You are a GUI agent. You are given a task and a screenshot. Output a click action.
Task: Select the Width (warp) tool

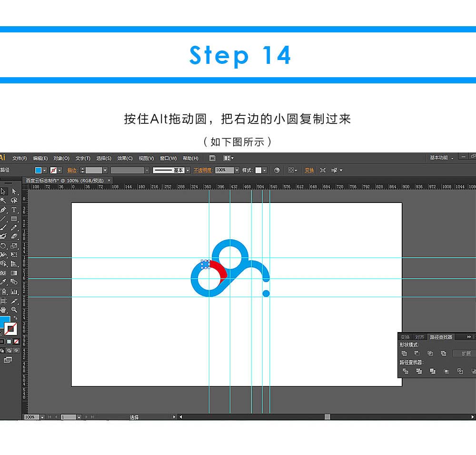pyautogui.click(x=3, y=254)
